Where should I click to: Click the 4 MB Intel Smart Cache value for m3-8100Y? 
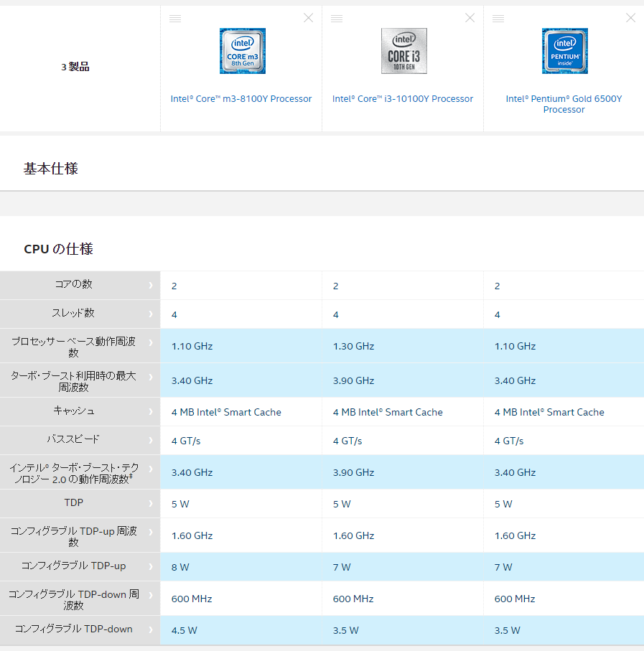pyautogui.click(x=226, y=412)
